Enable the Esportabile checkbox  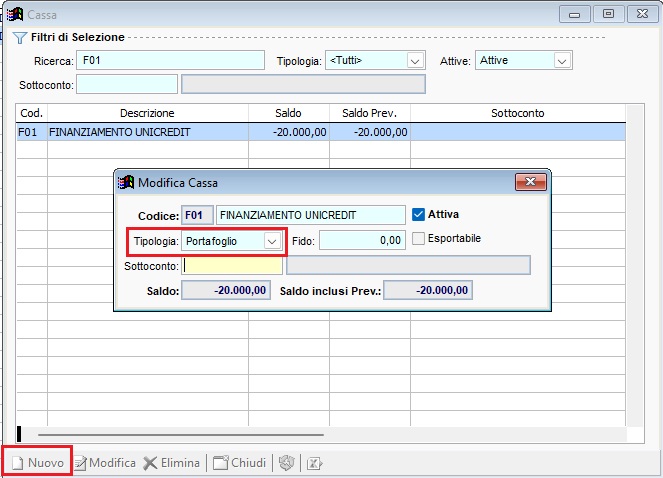pos(419,239)
